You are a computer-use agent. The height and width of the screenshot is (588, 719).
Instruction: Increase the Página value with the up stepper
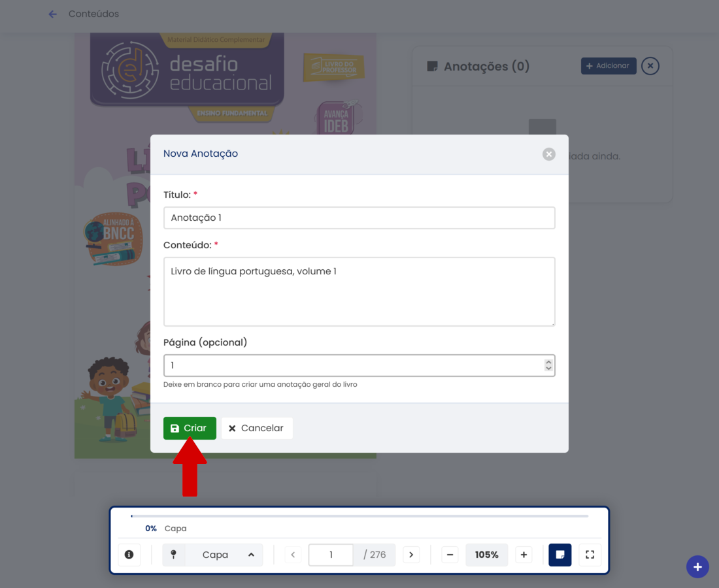point(548,362)
